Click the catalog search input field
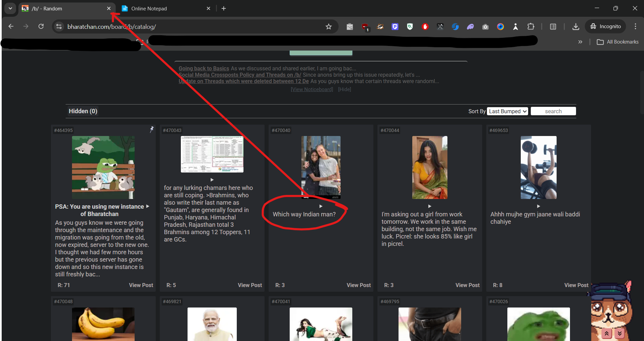Screen dimensions: 644x341 point(553,111)
